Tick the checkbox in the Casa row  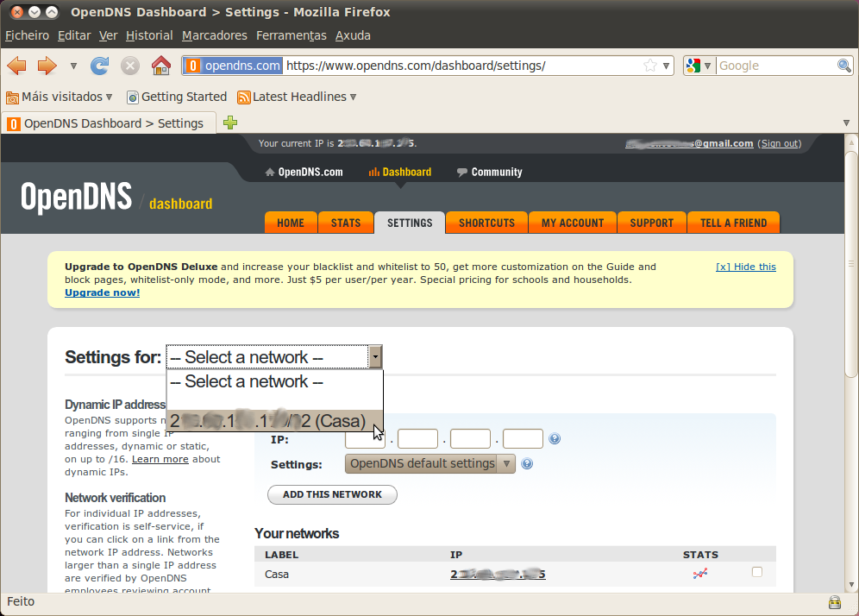point(757,572)
